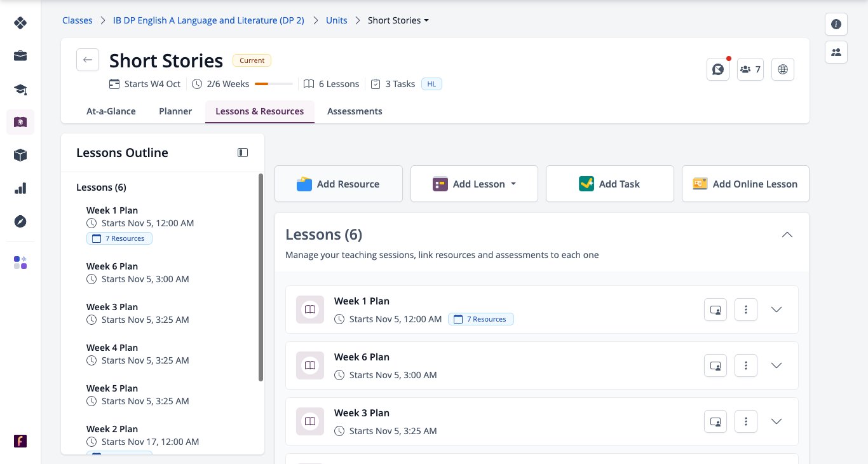Collapse the Lessons (6) section

(x=787, y=235)
